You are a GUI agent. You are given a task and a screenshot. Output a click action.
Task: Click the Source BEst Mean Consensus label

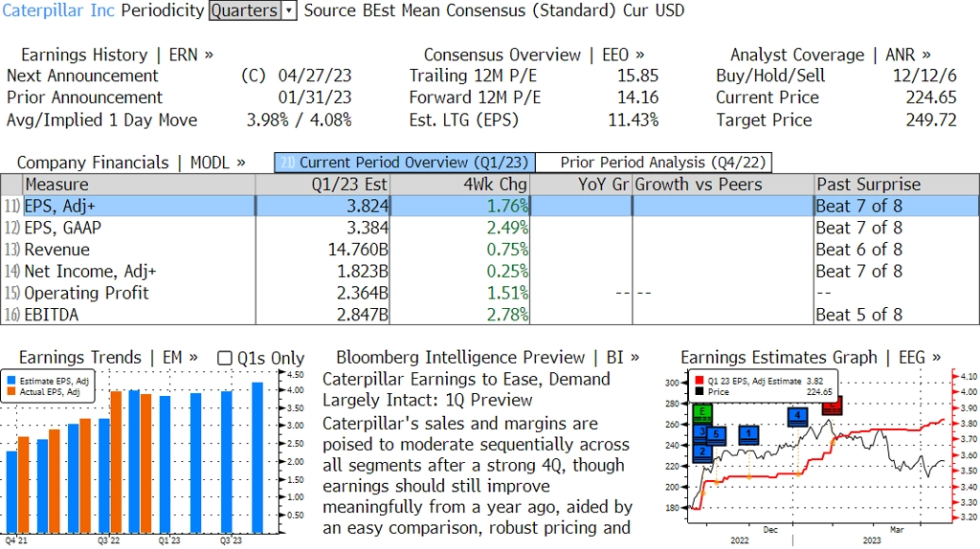pos(460,11)
